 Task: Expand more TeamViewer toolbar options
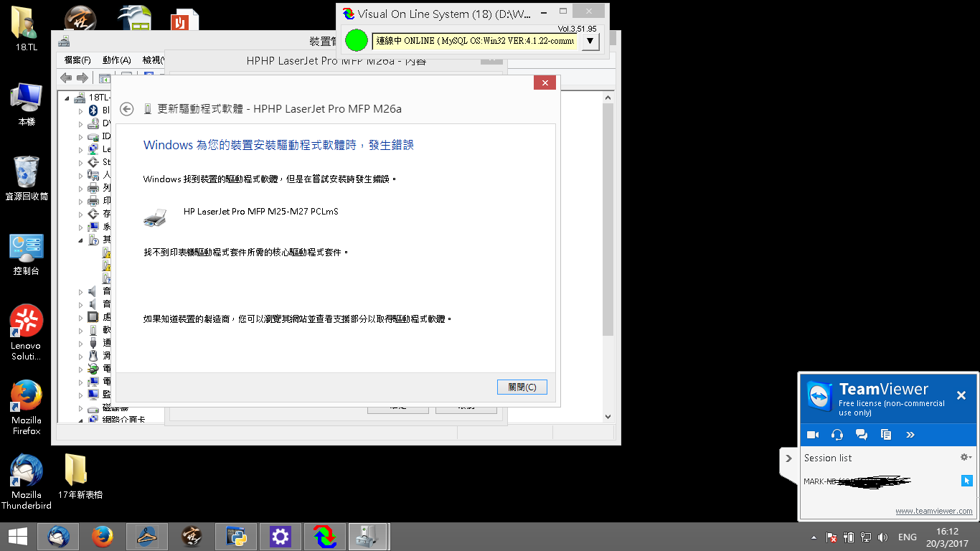pyautogui.click(x=910, y=435)
